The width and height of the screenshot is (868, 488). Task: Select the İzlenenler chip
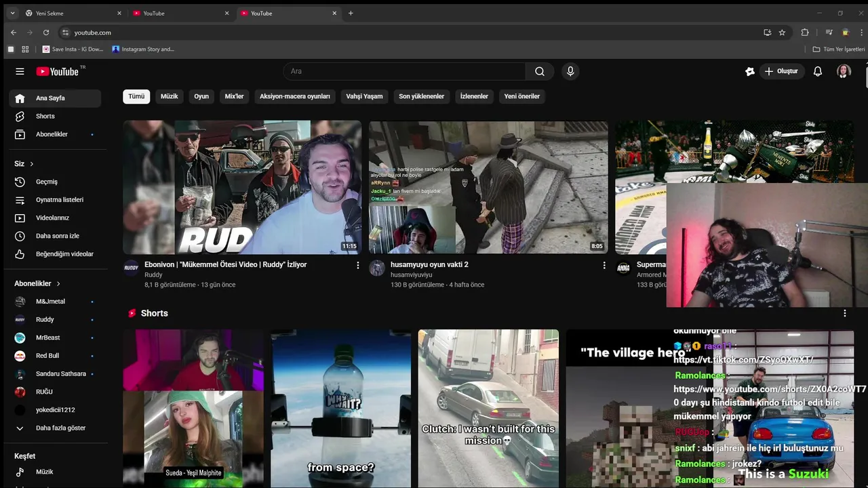coord(474,96)
